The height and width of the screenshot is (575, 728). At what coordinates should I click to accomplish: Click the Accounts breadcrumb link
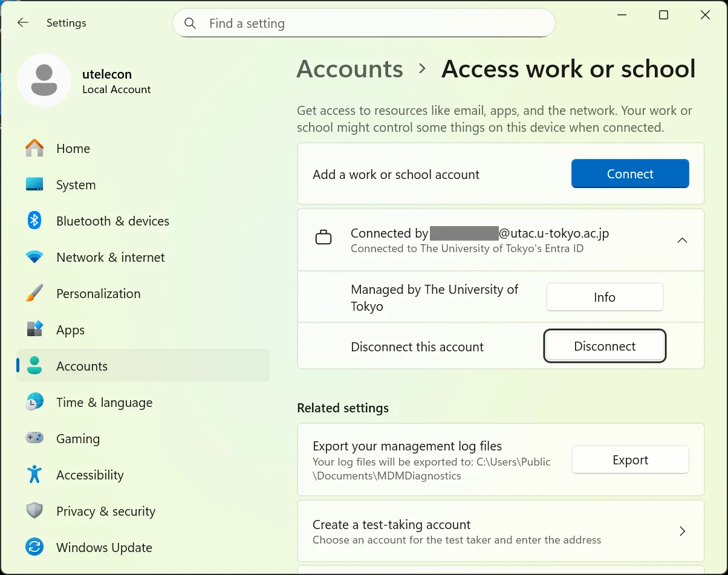349,69
